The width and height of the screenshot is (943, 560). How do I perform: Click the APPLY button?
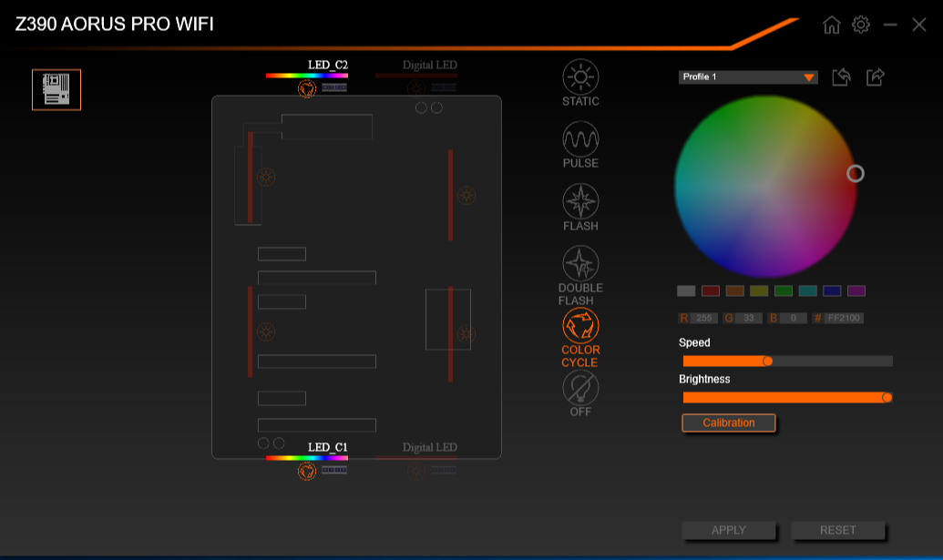pos(728,530)
